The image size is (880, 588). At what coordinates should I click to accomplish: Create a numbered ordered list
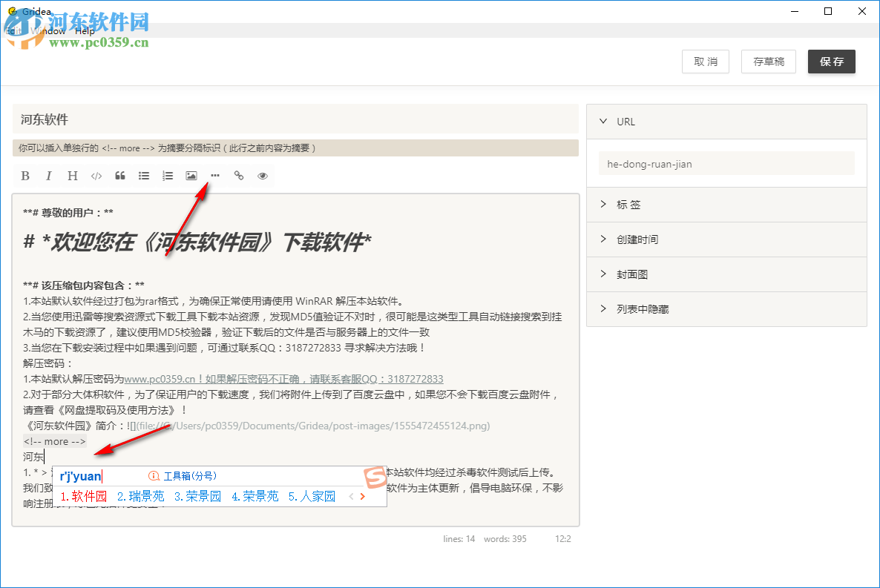coord(167,176)
